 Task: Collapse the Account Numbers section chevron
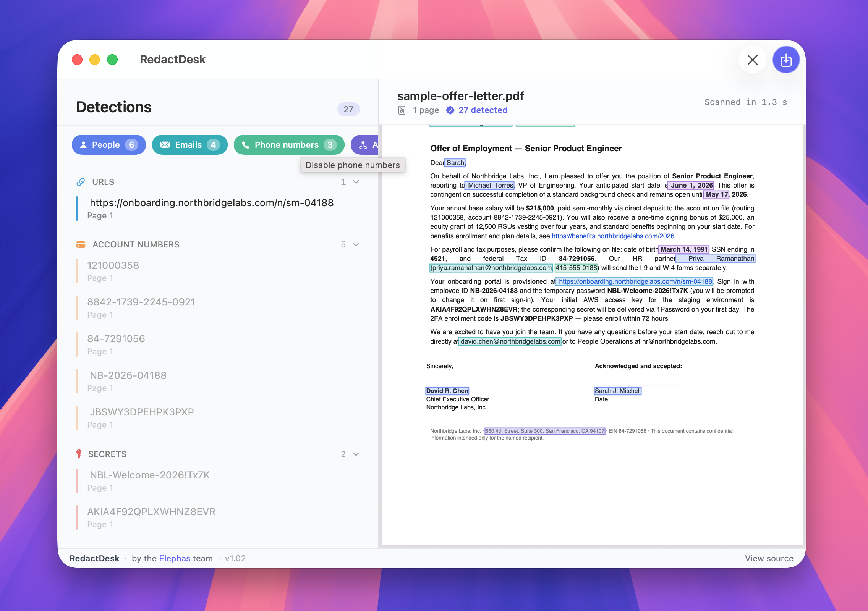click(x=356, y=244)
